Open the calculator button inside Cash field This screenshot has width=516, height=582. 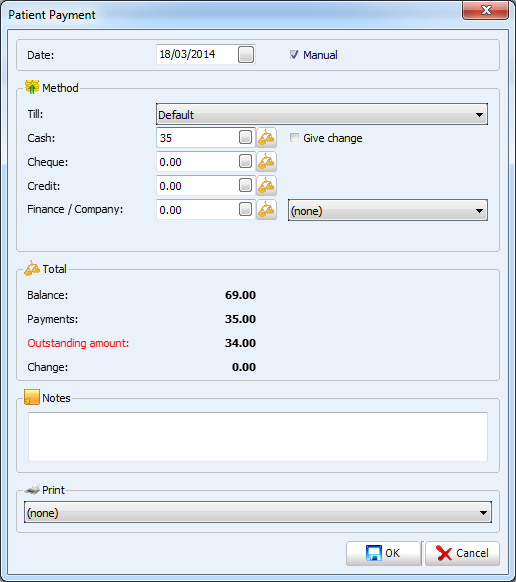(245, 137)
